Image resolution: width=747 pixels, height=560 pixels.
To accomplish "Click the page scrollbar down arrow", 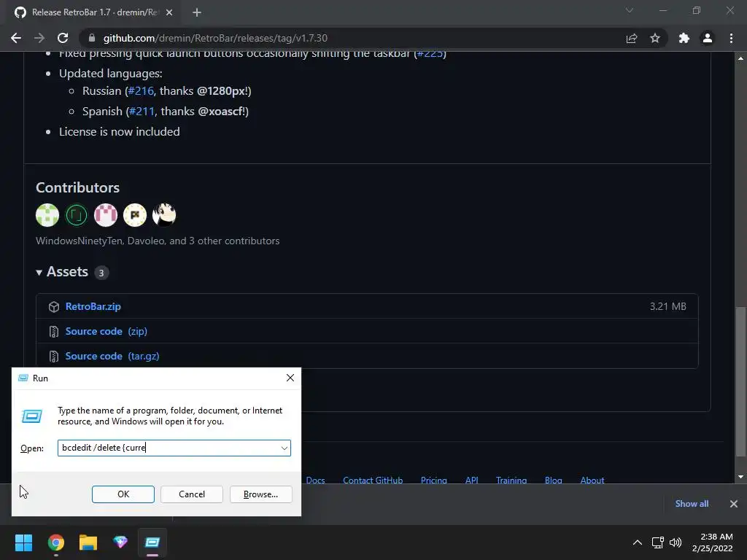I will point(740,477).
